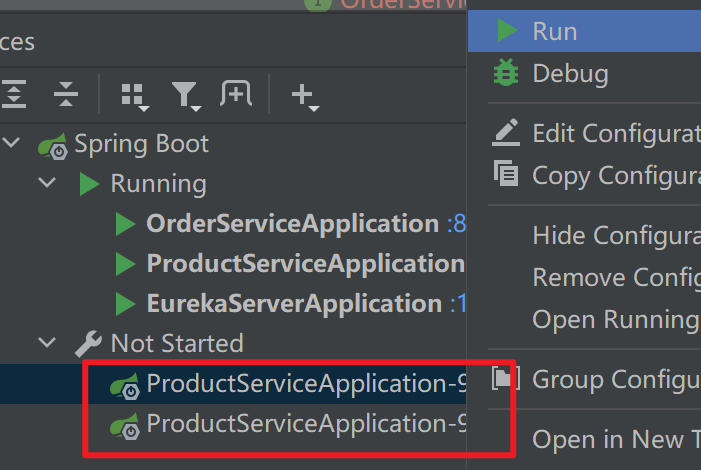The width and height of the screenshot is (701, 470).
Task: Select the Running group label
Action: point(158,184)
